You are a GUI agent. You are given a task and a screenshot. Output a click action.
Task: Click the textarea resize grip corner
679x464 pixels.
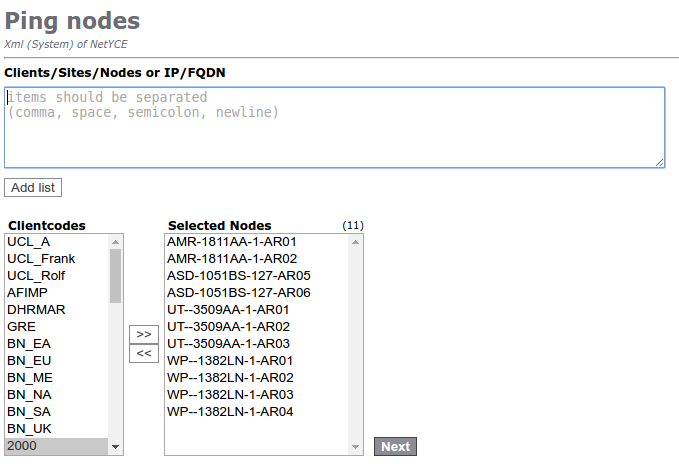pos(660,162)
